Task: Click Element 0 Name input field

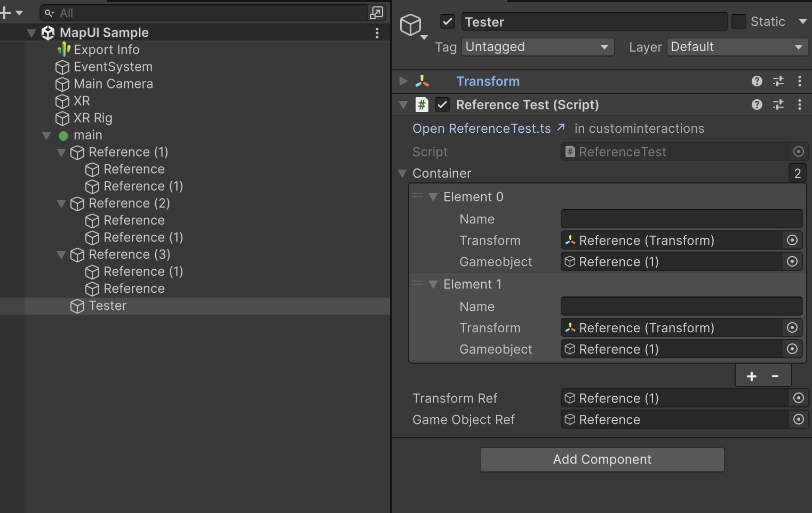Action: click(x=681, y=219)
